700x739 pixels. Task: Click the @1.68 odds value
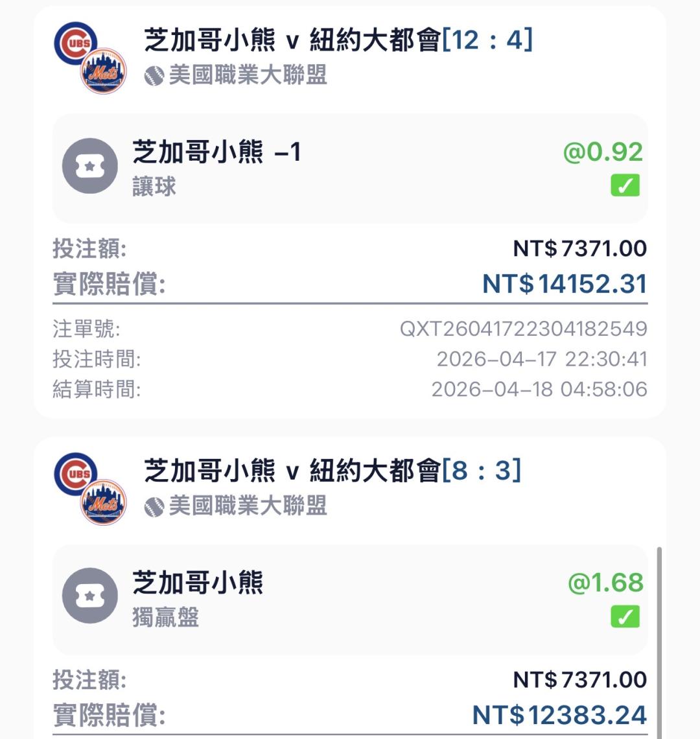click(x=605, y=582)
